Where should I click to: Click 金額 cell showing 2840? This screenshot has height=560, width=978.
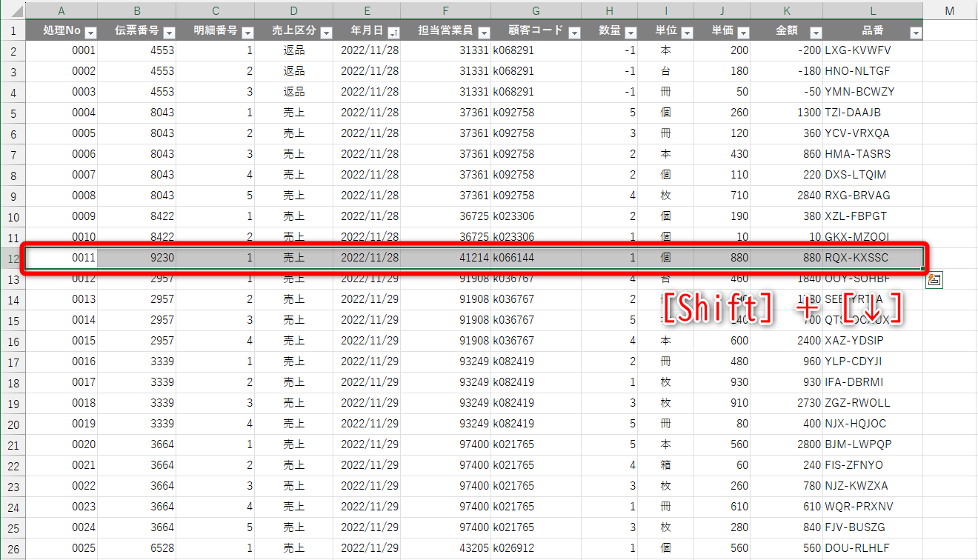(x=787, y=196)
